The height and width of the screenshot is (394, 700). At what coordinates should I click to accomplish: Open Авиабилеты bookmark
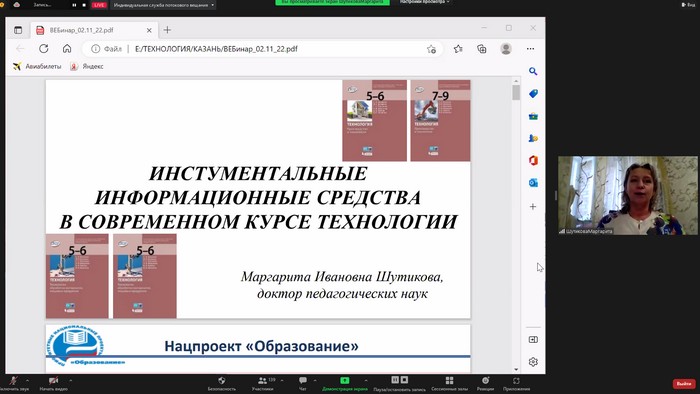[37, 66]
